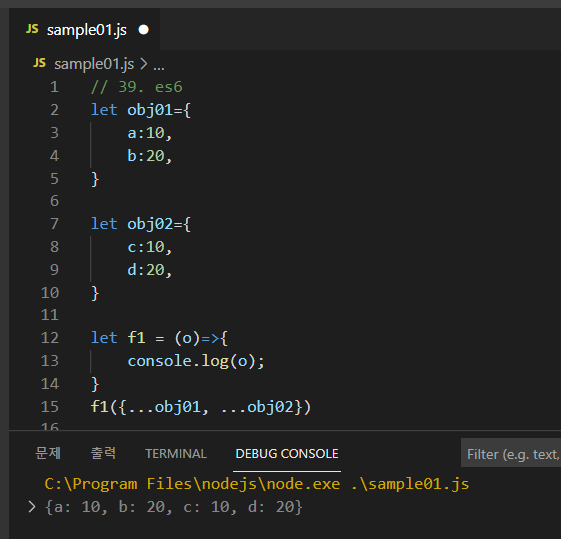Click the closing brace on line 10
Viewport: 561px width, 539px height.
(x=95, y=293)
